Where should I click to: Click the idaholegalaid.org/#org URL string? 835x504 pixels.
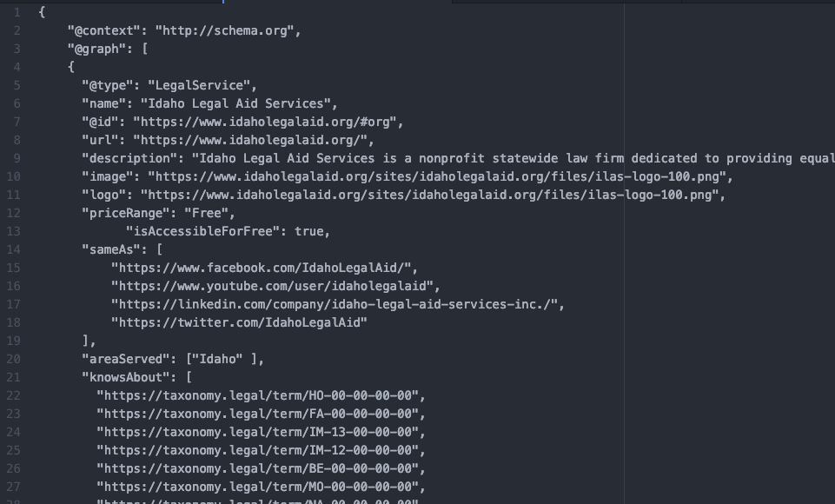[x=265, y=122]
